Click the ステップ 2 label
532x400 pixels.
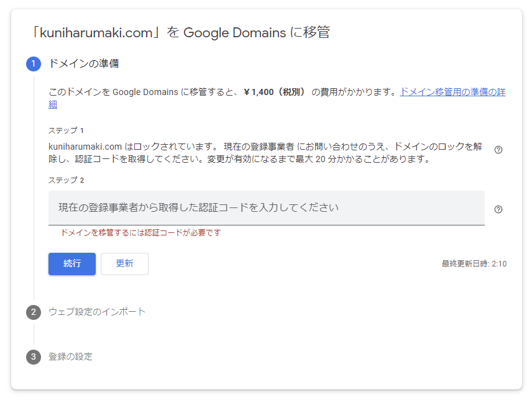click(x=66, y=180)
